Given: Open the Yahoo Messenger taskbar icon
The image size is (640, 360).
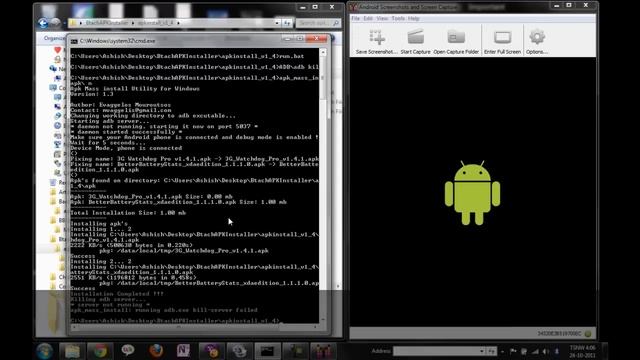Looking at the screenshot, I should [211, 351].
